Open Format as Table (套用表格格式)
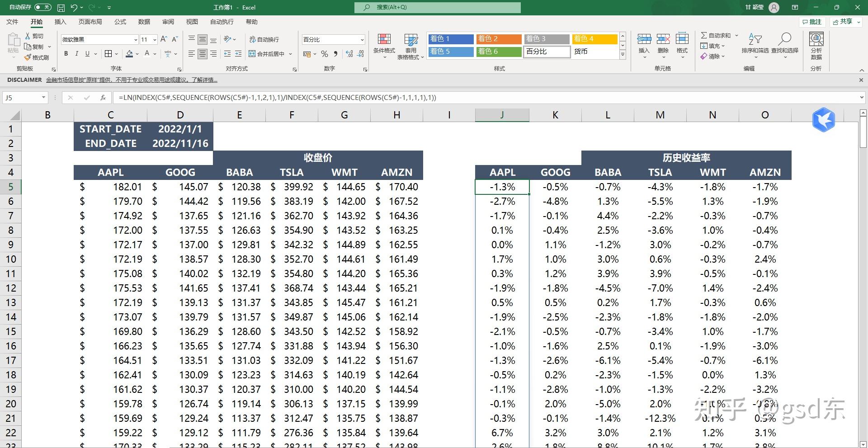868x448 pixels. 410,46
